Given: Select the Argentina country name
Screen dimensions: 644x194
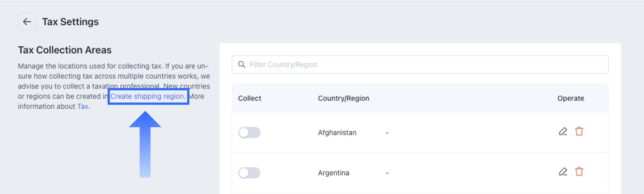Looking at the screenshot, I should 333,173.
